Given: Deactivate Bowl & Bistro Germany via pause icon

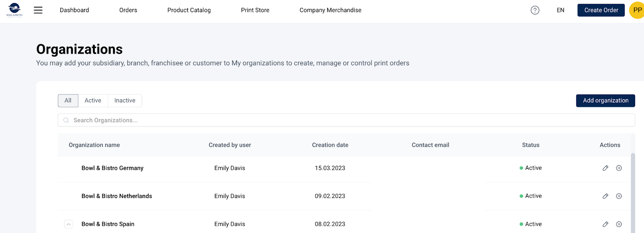Looking at the screenshot, I should point(619,168).
